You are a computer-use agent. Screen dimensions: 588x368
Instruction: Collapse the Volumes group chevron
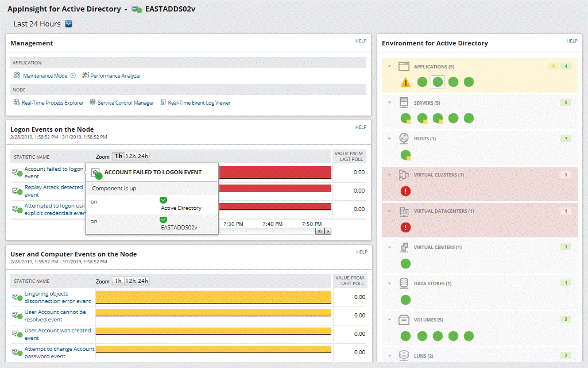coord(389,320)
